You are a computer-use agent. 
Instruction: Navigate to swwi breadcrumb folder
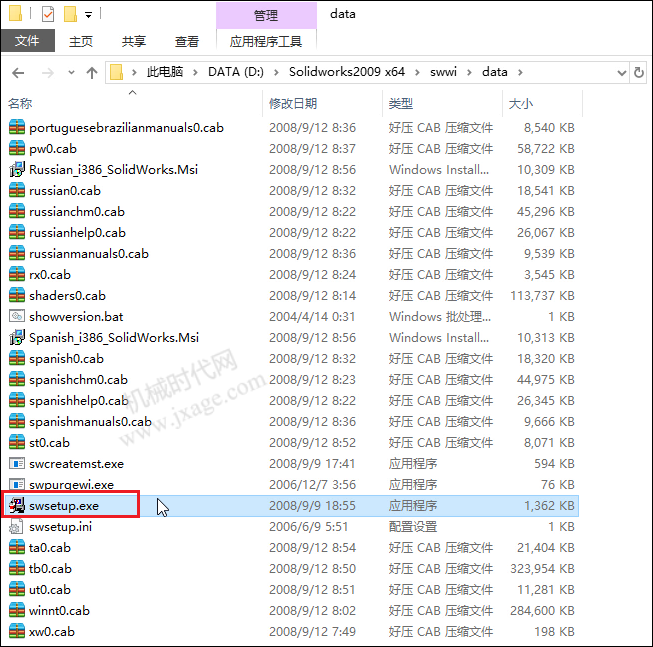tap(443, 72)
